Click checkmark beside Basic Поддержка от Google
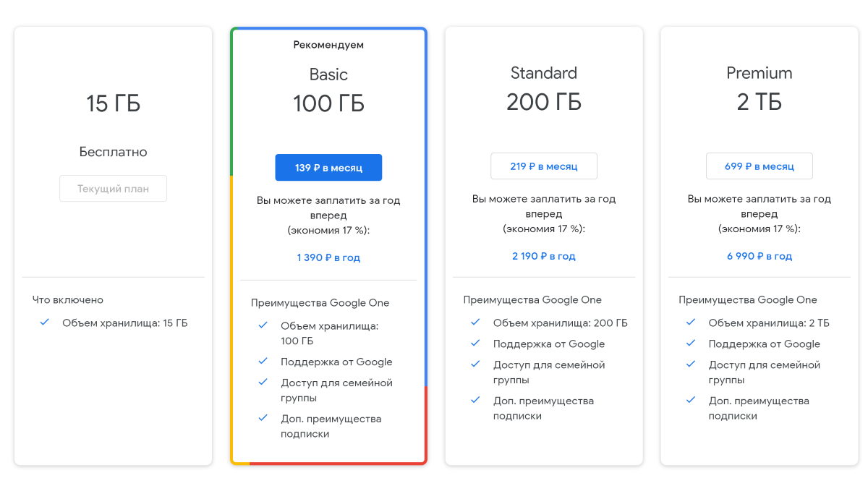The image size is (868, 478). (263, 362)
